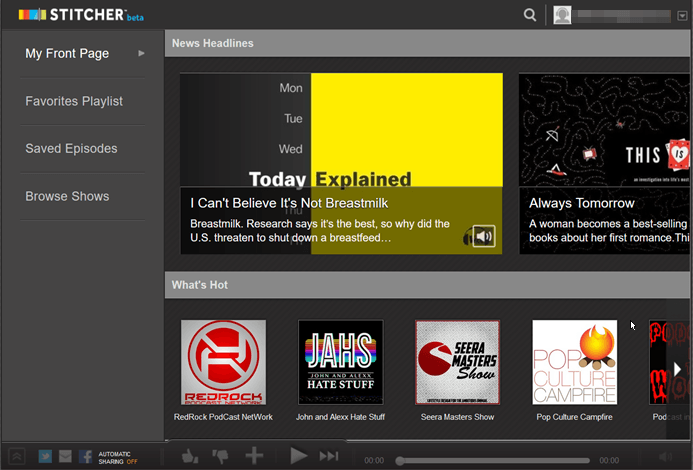Skip to next episode
This screenshot has height=470, width=693.
(x=329, y=456)
